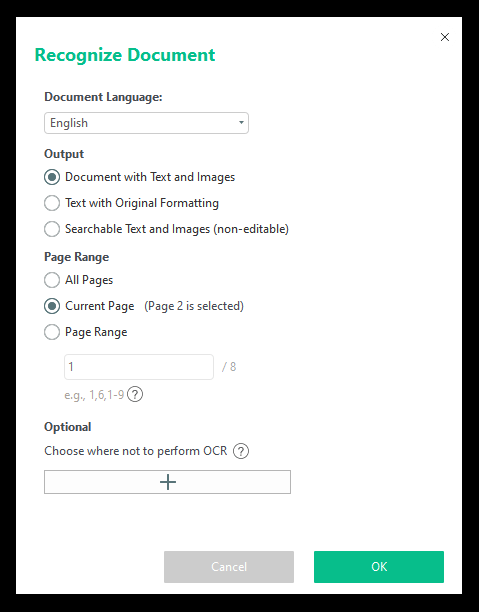Click the 'e.g., 1,6,1-9' hint text
Viewport: 479px width, 612px height.
click(94, 395)
